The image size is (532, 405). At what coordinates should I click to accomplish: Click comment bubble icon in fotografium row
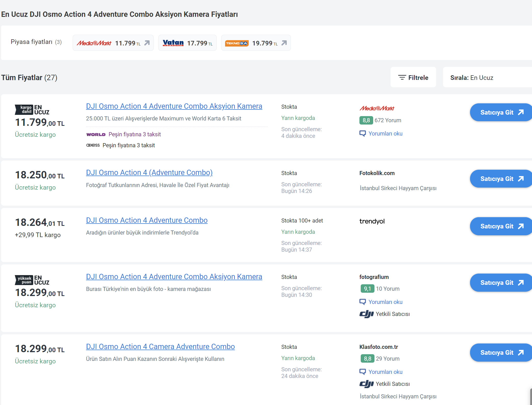[x=362, y=302]
